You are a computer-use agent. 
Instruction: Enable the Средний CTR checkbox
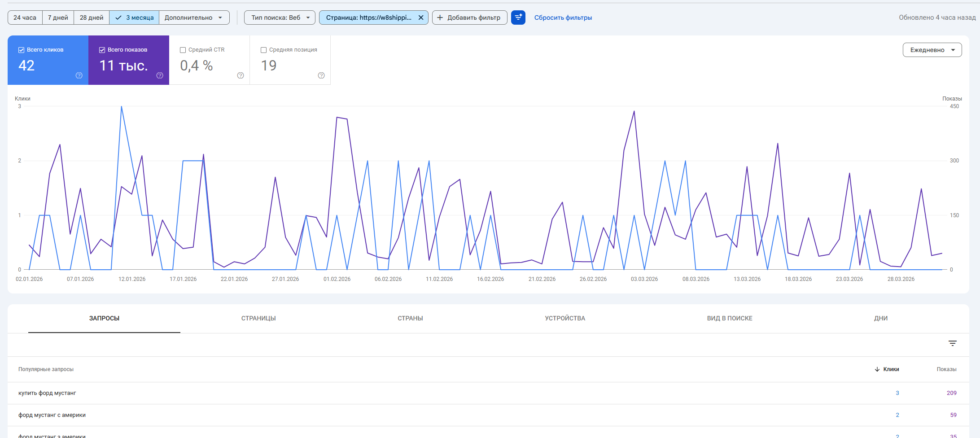[x=183, y=50]
